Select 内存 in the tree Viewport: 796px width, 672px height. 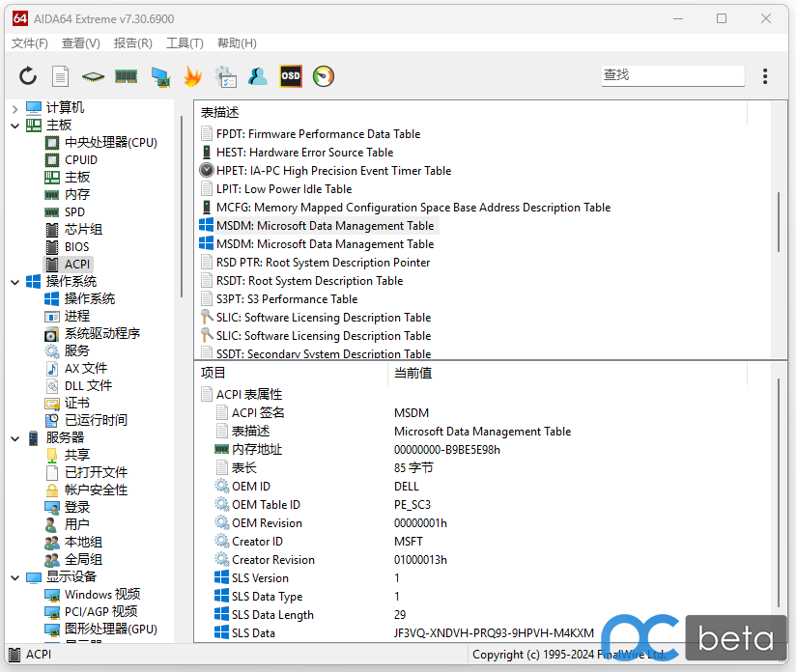68,194
